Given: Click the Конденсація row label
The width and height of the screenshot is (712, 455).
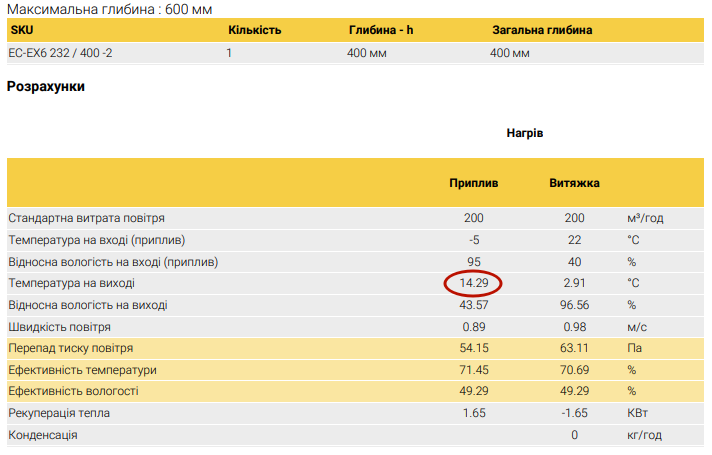Looking at the screenshot, I should (43, 435).
